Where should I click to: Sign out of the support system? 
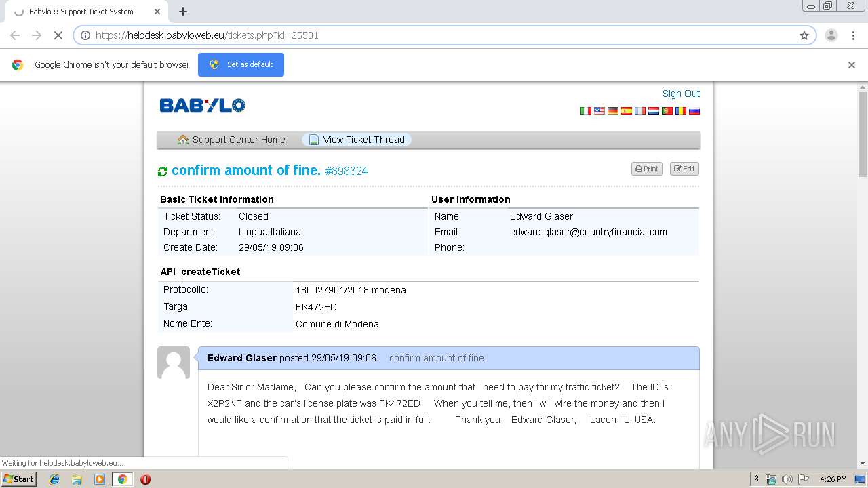[681, 94]
